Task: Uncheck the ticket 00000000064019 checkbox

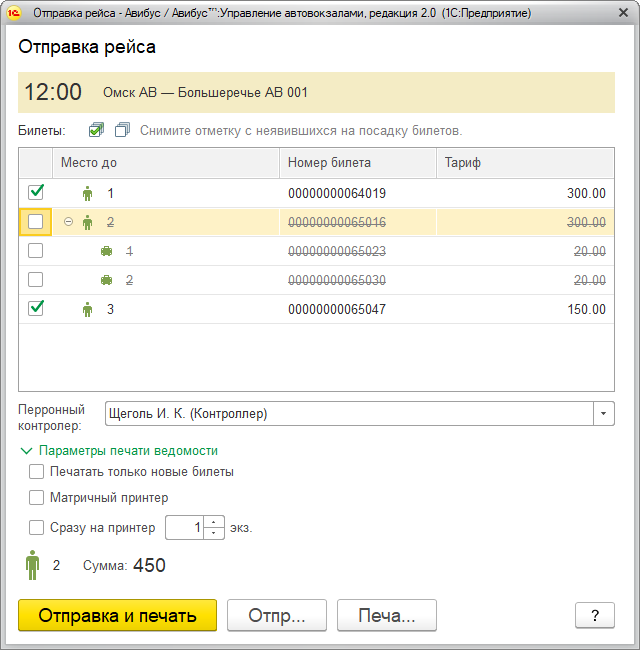Action: tap(36, 193)
